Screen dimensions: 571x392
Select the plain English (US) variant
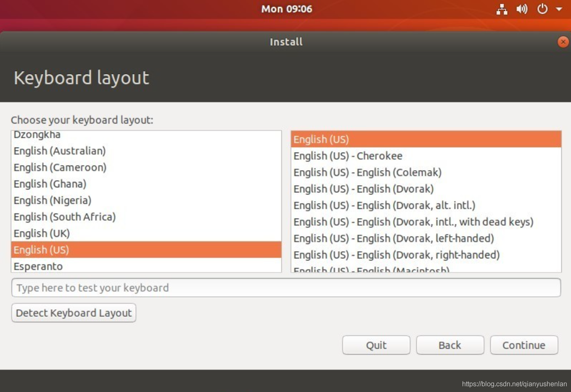(x=426, y=139)
